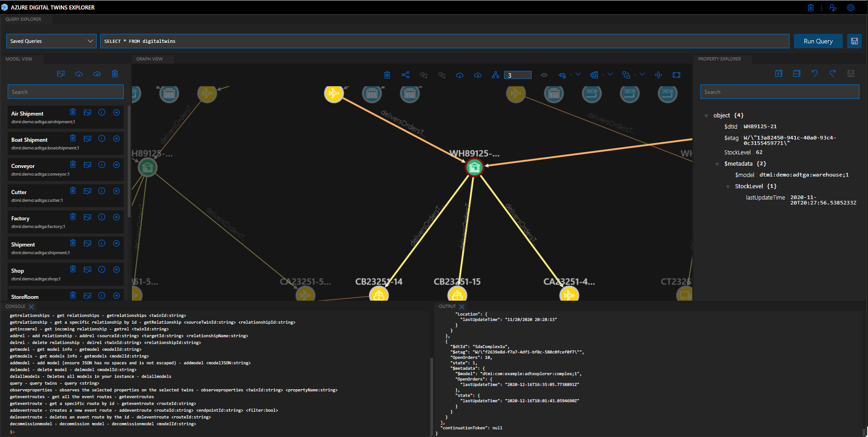This screenshot has height=437, width=868.
Task: Toggle show all eye icon in graph toolbar
Action: pyautogui.click(x=544, y=75)
